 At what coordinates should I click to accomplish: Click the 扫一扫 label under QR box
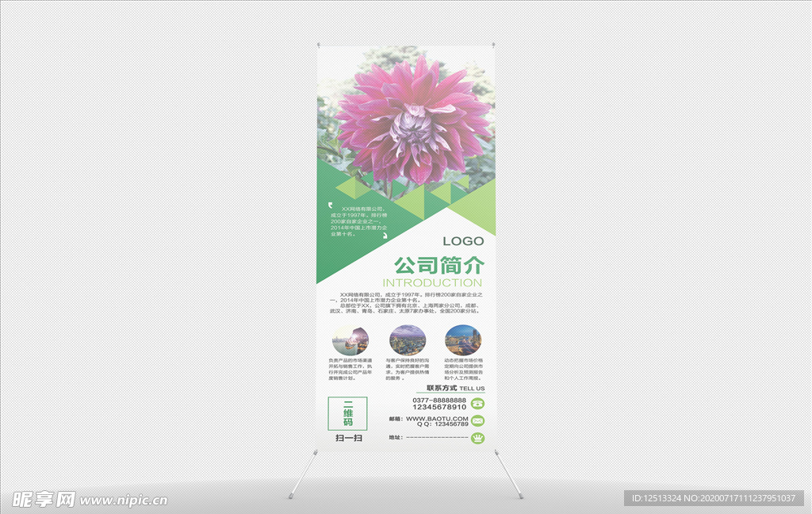349,438
